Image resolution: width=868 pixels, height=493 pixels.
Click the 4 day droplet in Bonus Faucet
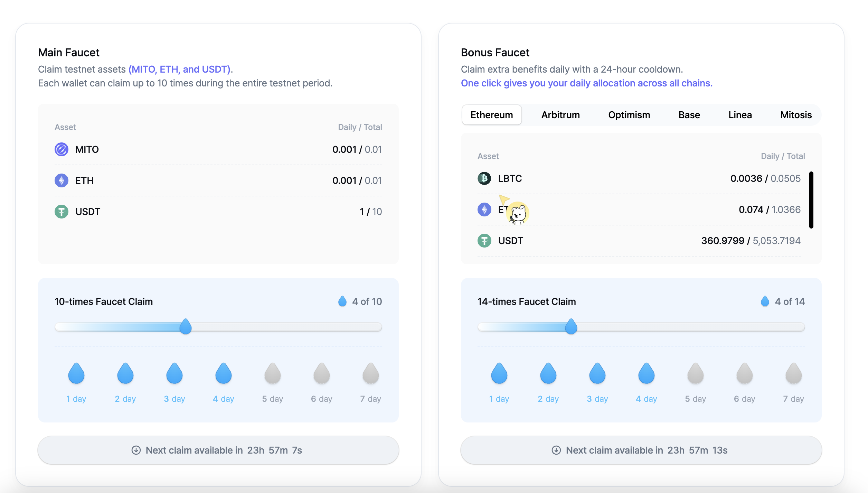[646, 373]
